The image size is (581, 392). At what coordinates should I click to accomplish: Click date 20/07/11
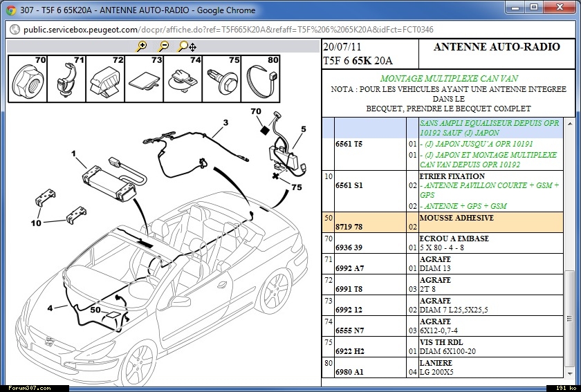click(x=342, y=47)
